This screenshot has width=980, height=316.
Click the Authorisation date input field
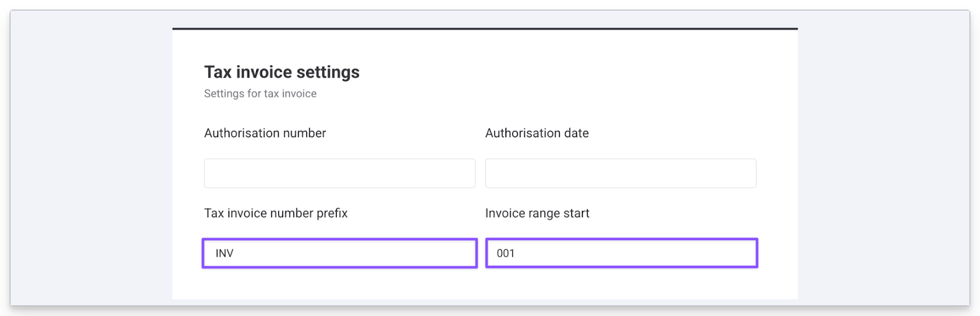point(620,173)
